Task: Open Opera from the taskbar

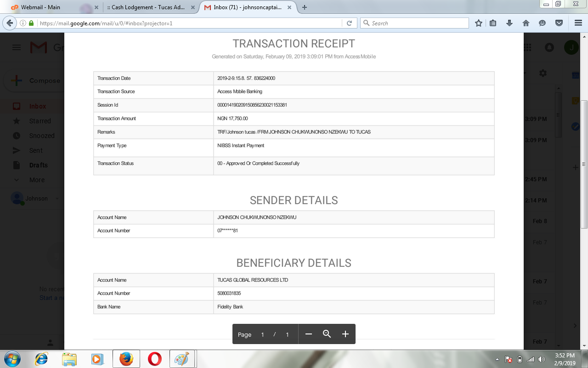Action: coord(155,359)
